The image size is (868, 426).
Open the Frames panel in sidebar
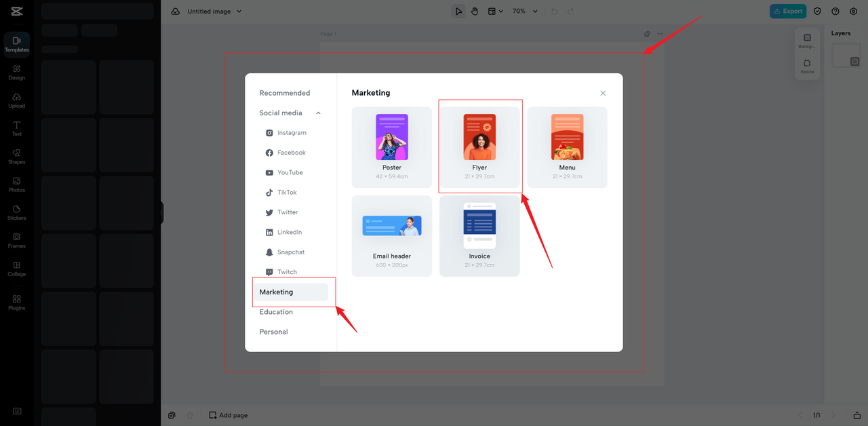[x=17, y=241]
